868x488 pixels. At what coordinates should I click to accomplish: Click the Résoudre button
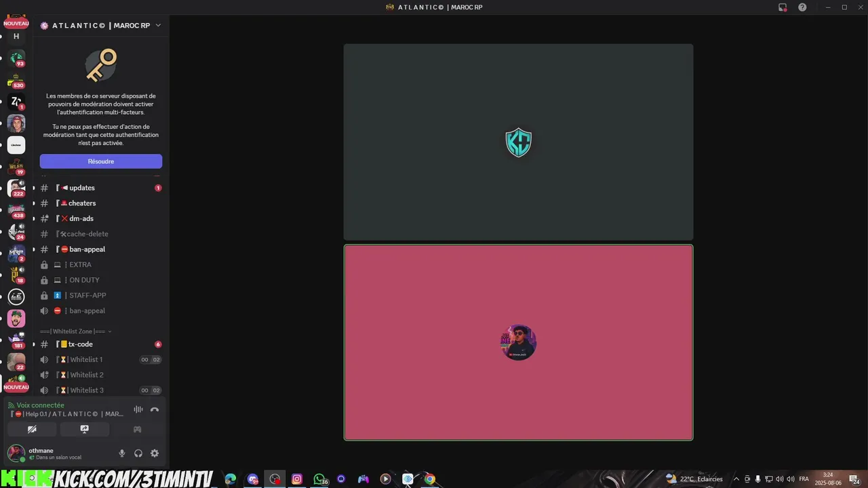click(x=101, y=161)
